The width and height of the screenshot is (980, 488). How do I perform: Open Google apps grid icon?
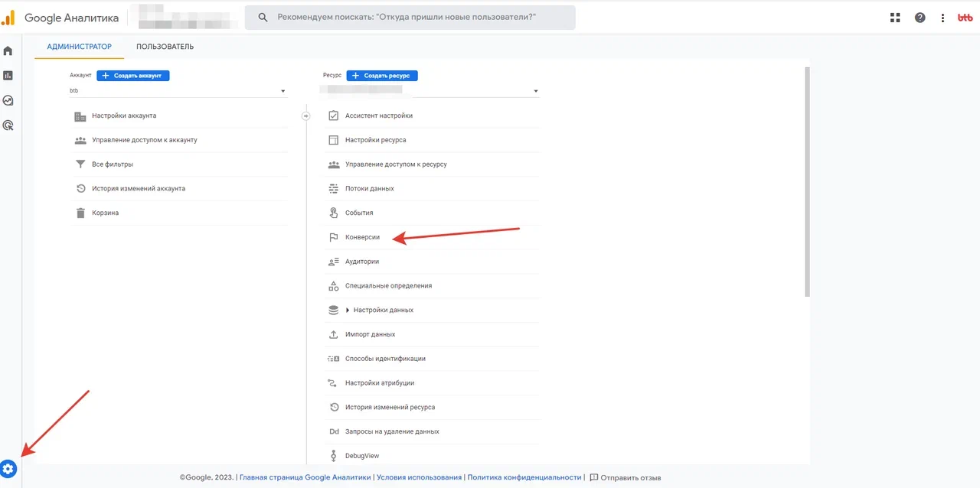coord(895,18)
